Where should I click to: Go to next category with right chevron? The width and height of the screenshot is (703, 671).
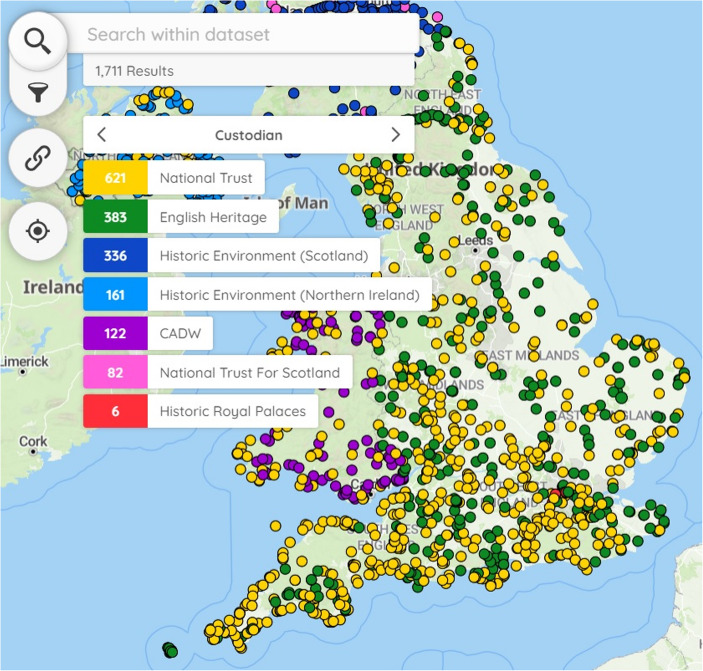pyautogui.click(x=395, y=134)
